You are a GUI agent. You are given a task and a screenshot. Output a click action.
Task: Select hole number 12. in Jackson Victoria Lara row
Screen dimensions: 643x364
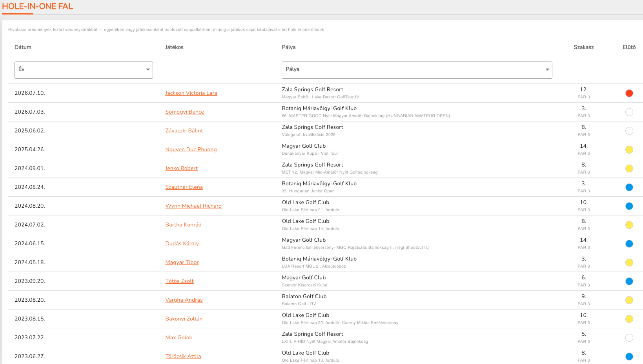tap(584, 89)
